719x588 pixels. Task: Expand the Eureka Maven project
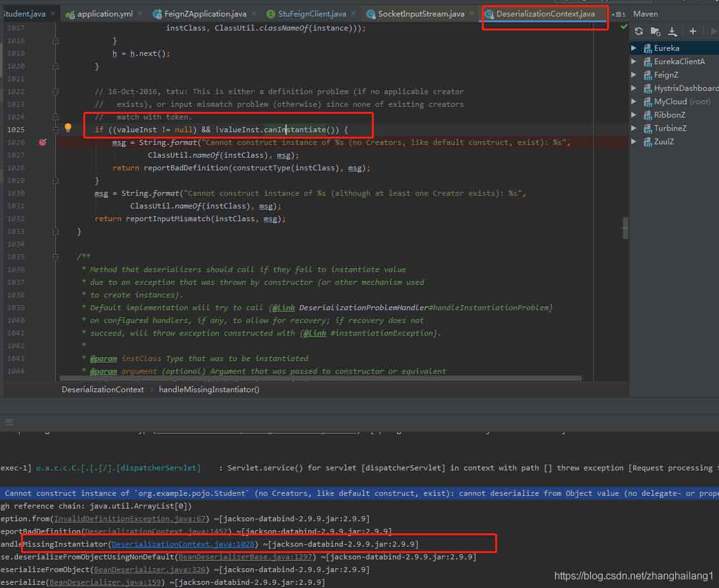pos(634,48)
